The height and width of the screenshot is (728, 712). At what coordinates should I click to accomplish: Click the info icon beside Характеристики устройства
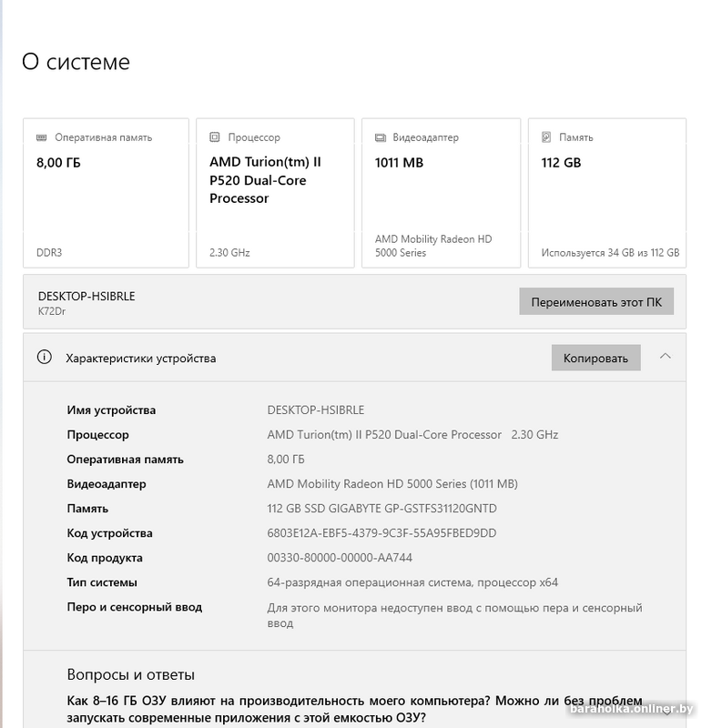pos(44,358)
